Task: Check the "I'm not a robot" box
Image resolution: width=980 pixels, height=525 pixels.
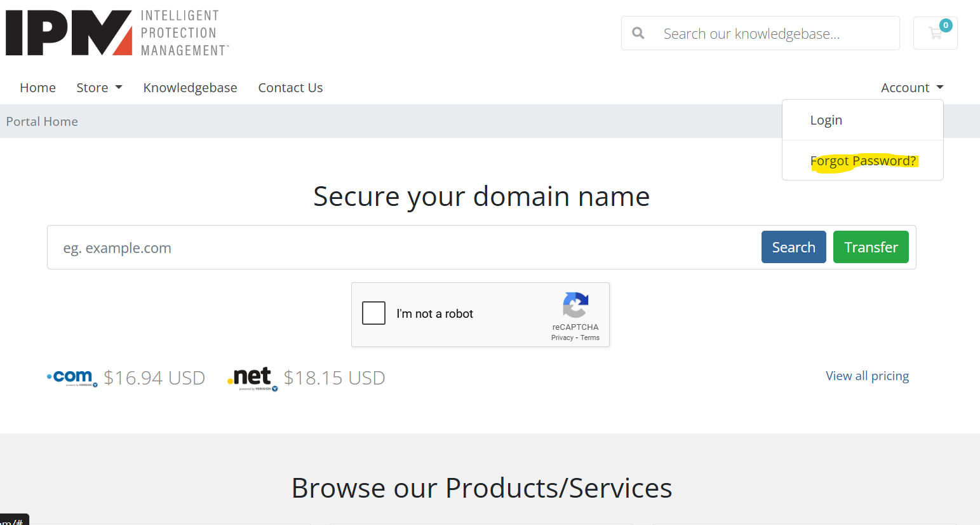Action: click(x=373, y=313)
